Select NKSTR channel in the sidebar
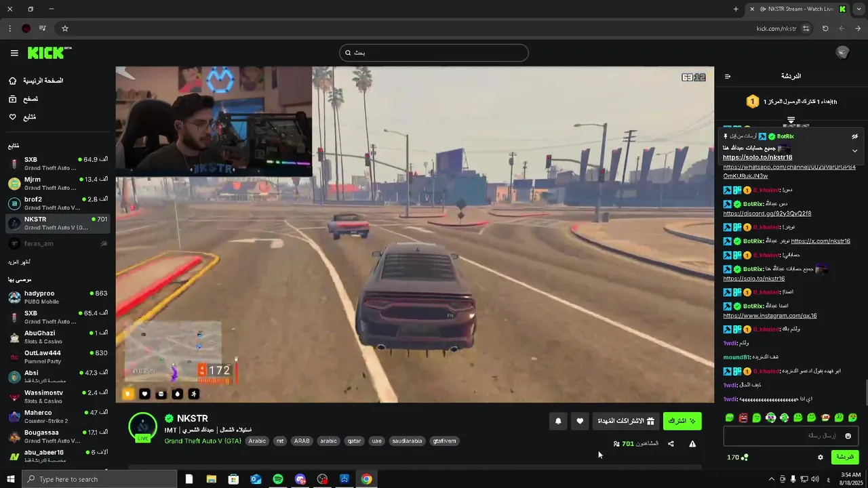 [58, 223]
